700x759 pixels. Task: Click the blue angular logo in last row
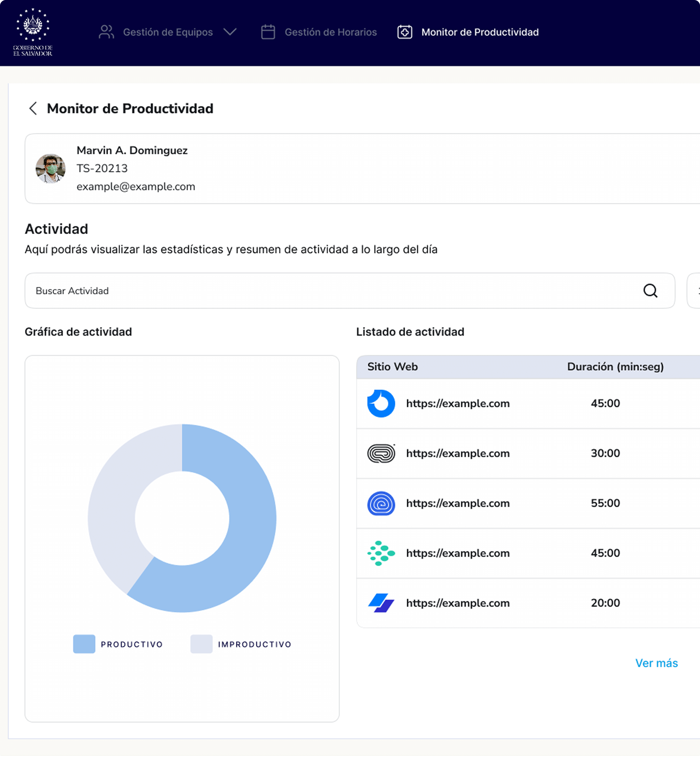381,603
